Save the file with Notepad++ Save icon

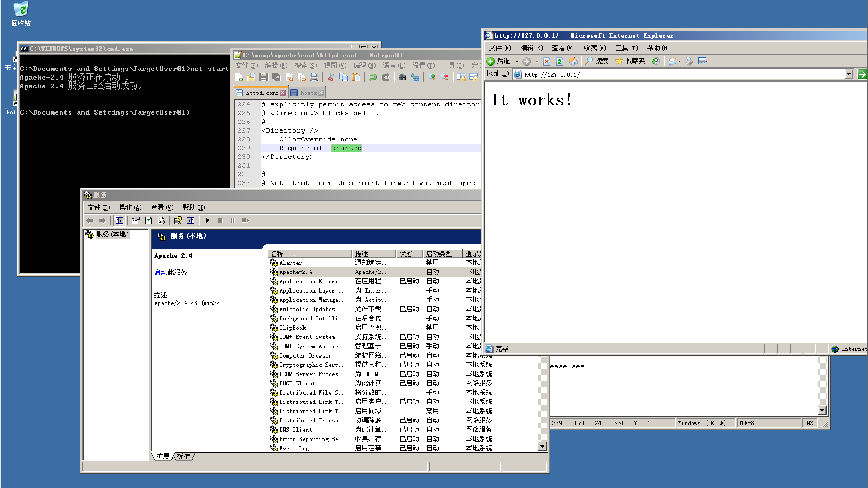[264, 78]
